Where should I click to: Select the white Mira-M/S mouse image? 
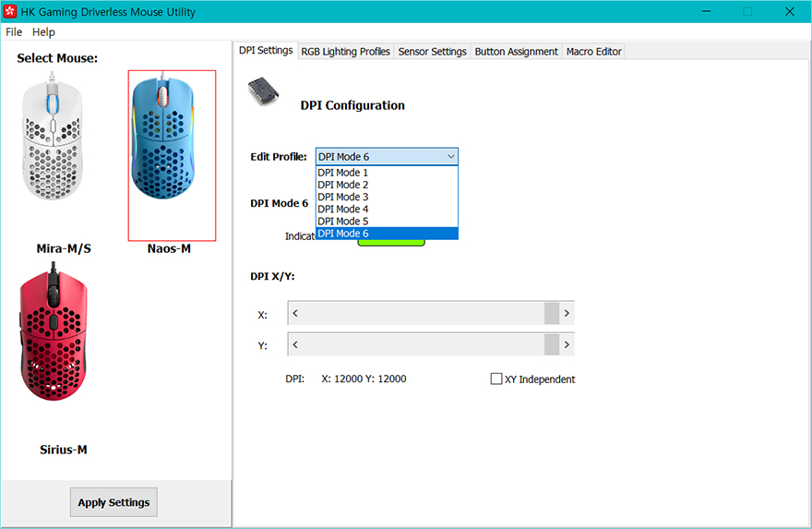coord(52,138)
